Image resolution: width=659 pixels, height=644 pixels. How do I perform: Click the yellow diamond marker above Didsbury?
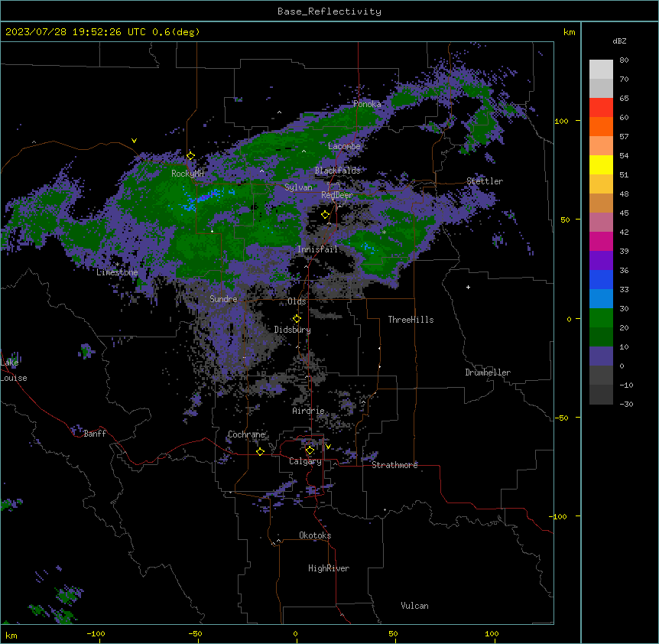(297, 319)
